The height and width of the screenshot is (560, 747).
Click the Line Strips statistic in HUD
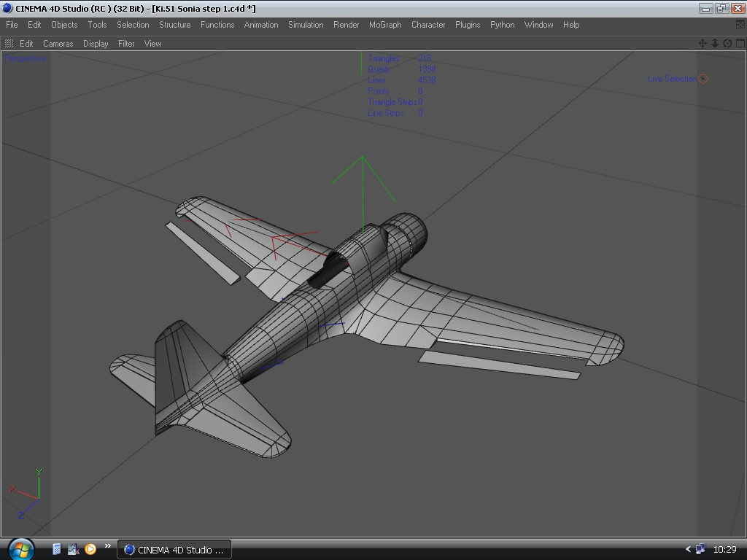pyautogui.click(x=395, y=113)
